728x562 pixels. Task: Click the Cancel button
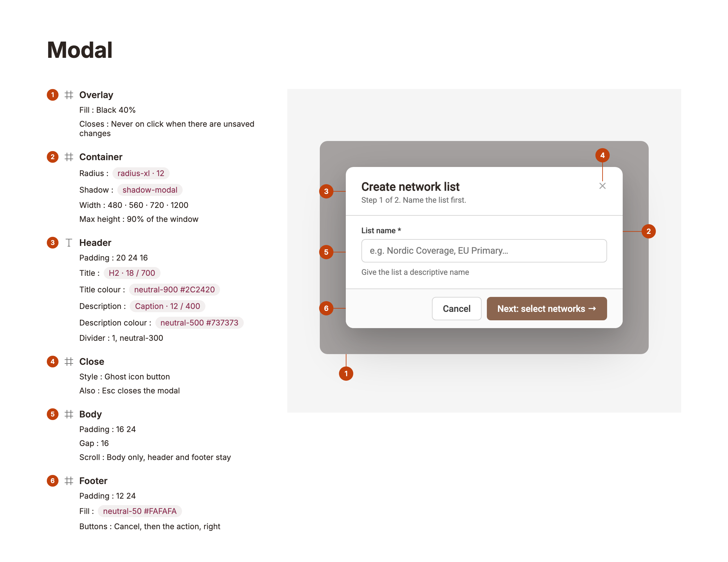point(456,309)
